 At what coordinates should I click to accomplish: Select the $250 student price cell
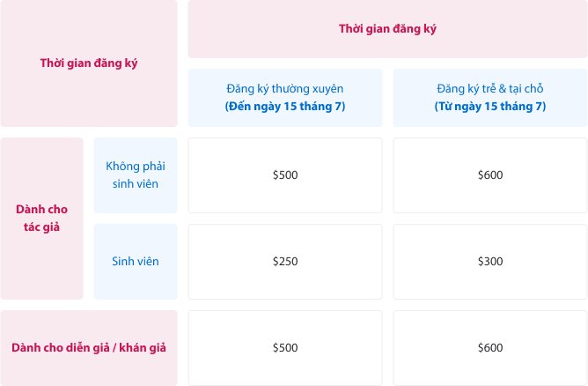pyautogui.click(x=285, y=261)
